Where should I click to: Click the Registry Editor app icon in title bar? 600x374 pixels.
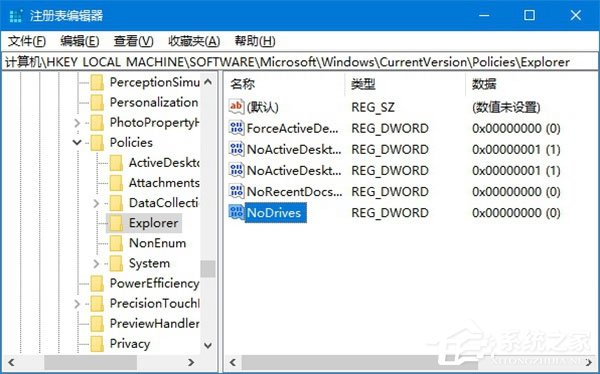(16, 16)
